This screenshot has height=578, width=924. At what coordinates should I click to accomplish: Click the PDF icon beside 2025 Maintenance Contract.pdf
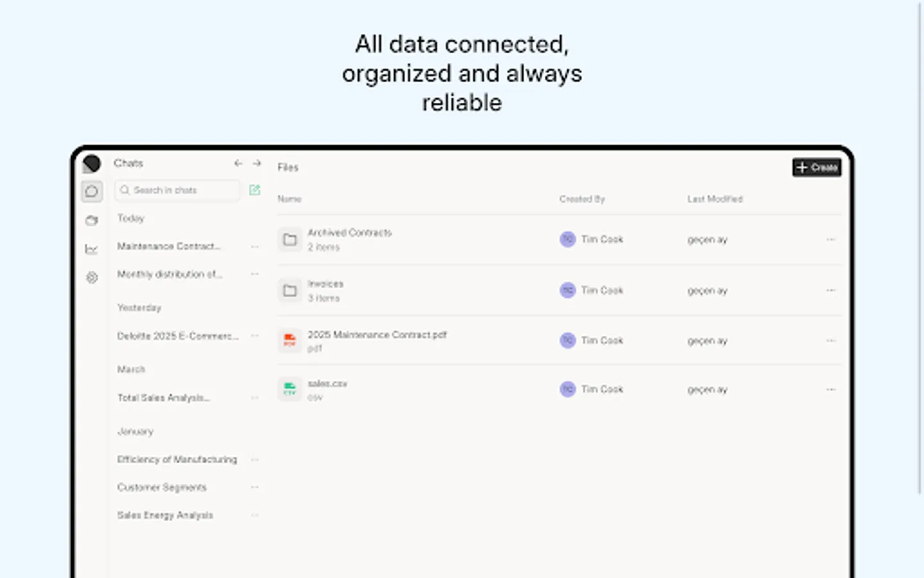[x=290, y=340]
